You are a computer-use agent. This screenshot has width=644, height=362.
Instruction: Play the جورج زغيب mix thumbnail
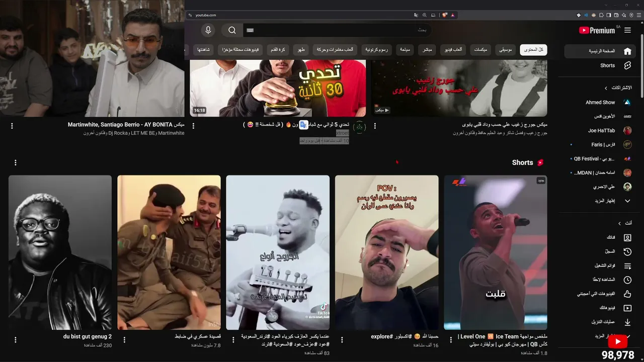pyautogui.click(x=459, y=87)
